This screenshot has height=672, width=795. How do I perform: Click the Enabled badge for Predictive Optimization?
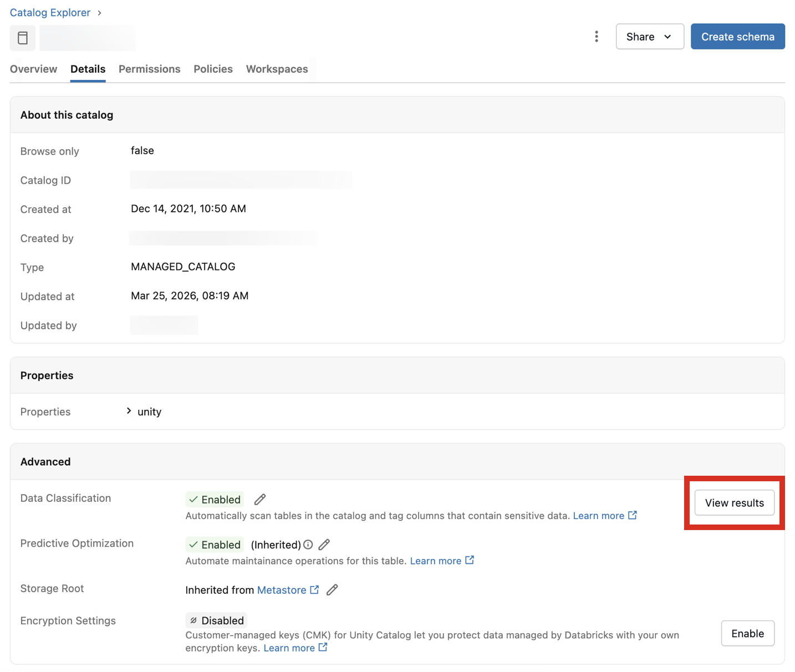point(214,544)
